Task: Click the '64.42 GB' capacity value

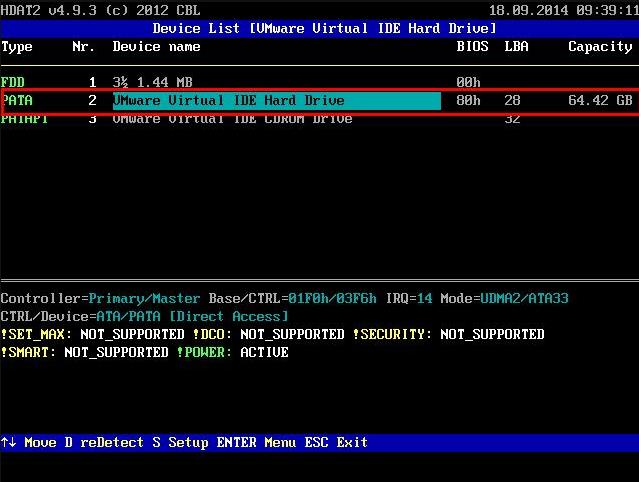Action: click(600, 101)
